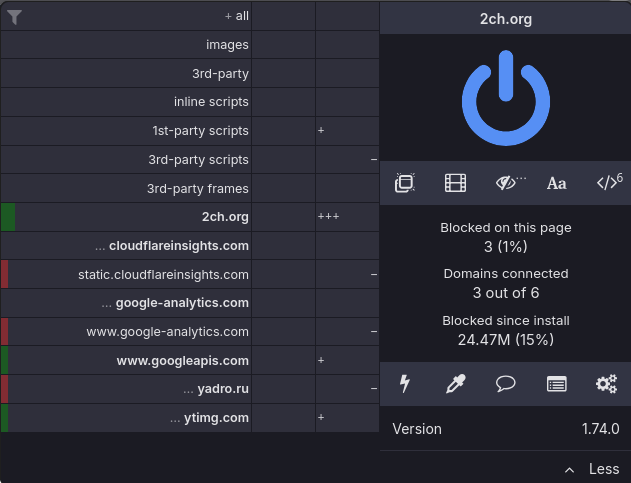This screenshot has height=483, width=631.
Task: Click the www.googleapis.com domain entry
Action: coord(182,361)
